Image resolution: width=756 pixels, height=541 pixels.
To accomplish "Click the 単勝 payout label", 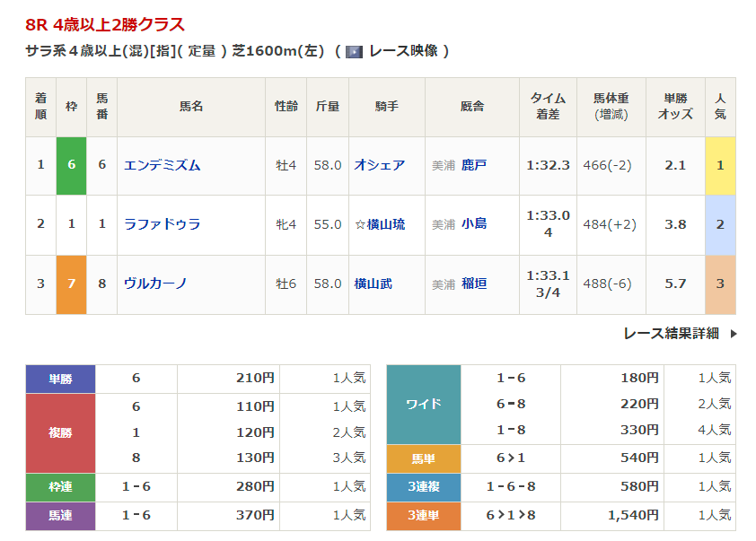I will tap(60, 379).
